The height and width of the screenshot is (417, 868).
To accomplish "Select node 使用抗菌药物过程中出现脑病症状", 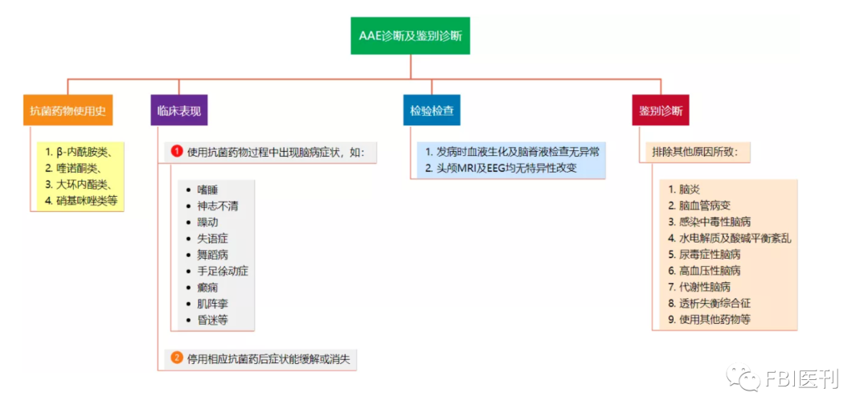I will 271,152.
